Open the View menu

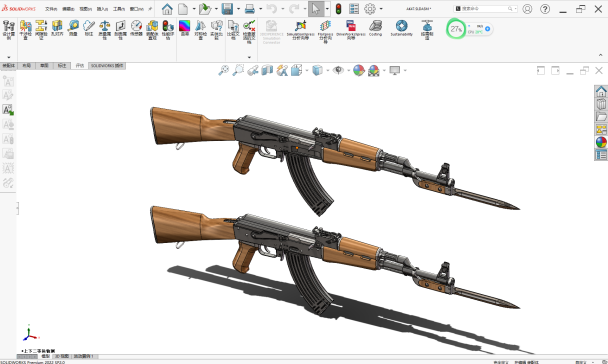(86, 9)
